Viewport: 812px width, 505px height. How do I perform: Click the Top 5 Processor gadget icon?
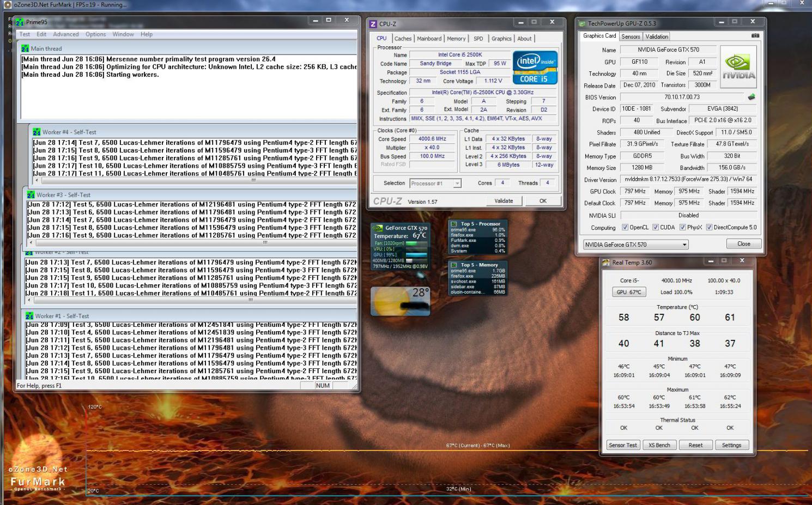point(454,223)
